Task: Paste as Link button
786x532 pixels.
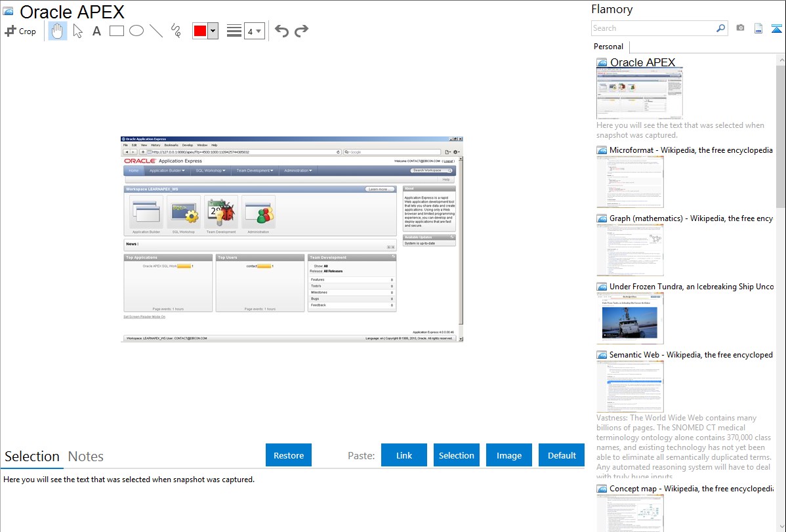Action: pyautogui.click(x=404, y=455)
